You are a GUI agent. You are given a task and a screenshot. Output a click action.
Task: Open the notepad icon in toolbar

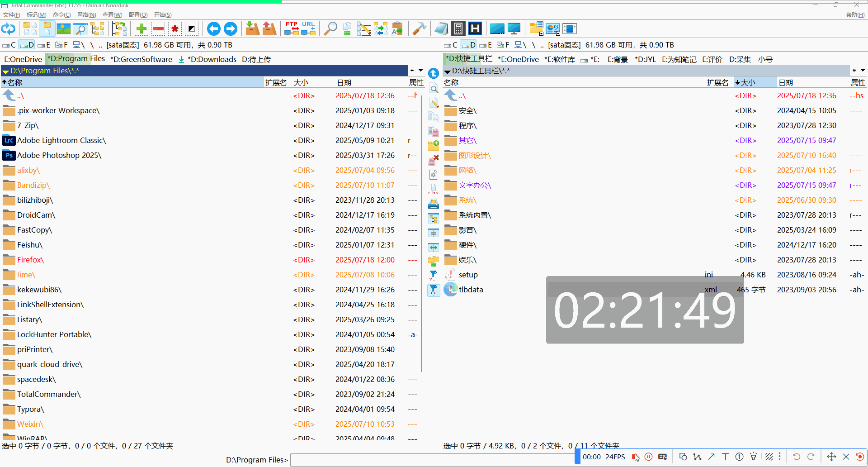click(x=441, y=29)
